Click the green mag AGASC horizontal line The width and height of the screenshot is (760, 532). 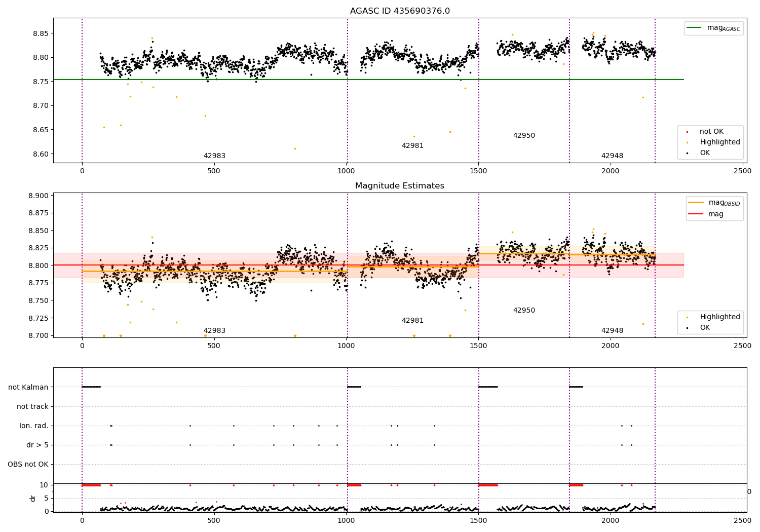click(368, 80)
